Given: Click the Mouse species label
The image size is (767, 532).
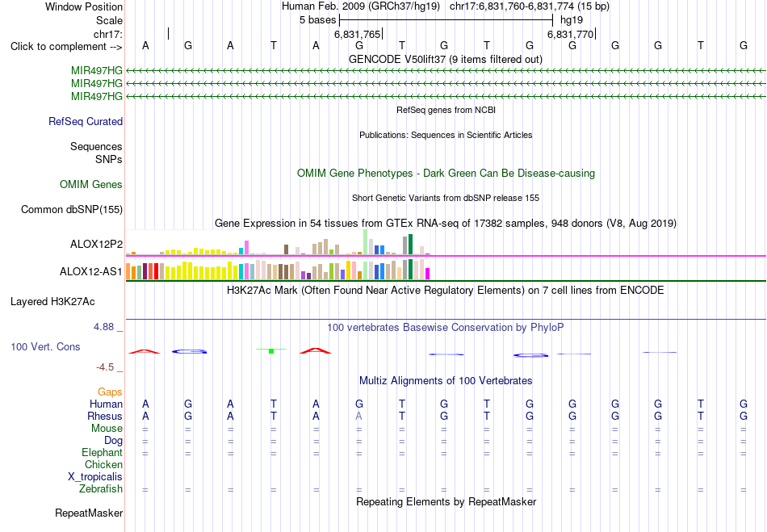Looking at the screenshot, I should [107, 428].
